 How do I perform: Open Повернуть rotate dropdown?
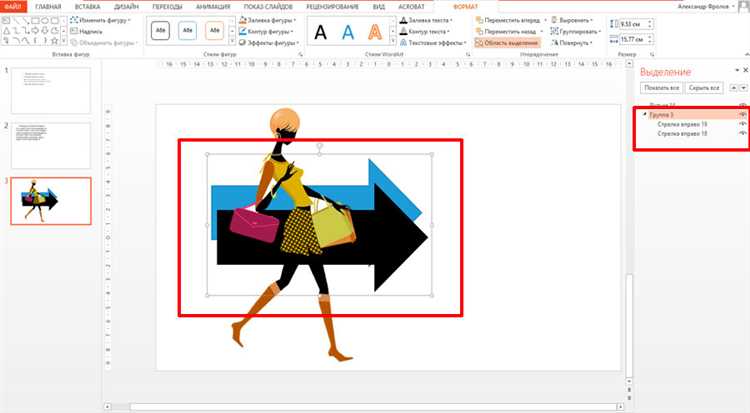point(572,43)
